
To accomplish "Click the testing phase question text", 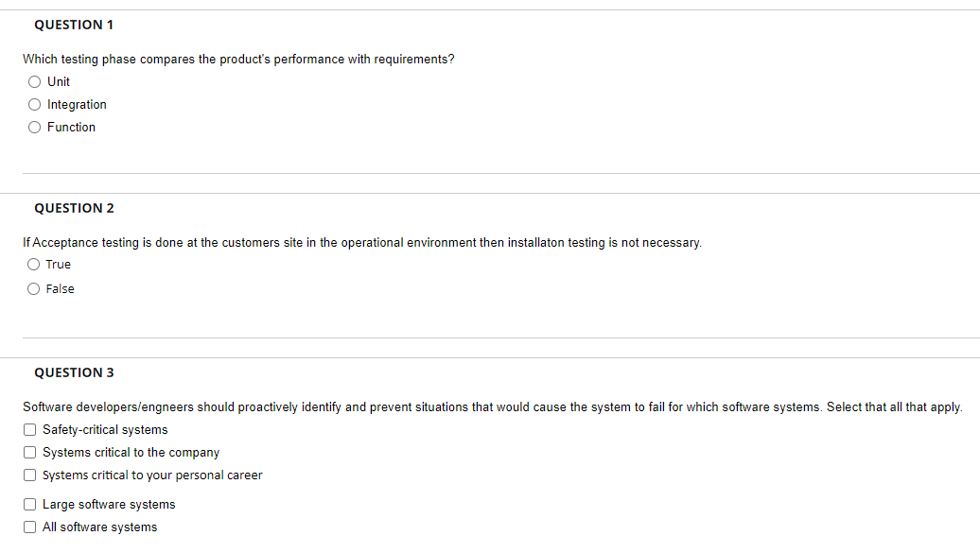I will pos(238,59).
